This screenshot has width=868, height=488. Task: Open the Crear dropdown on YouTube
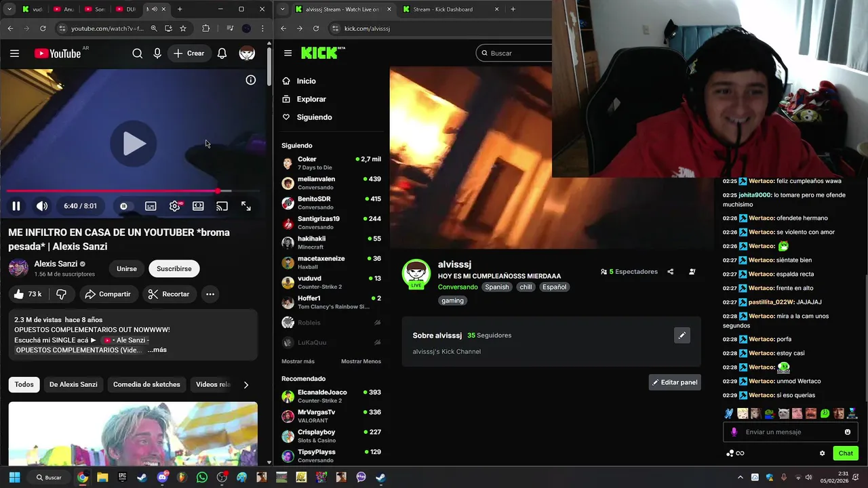[x=189, y=54]
